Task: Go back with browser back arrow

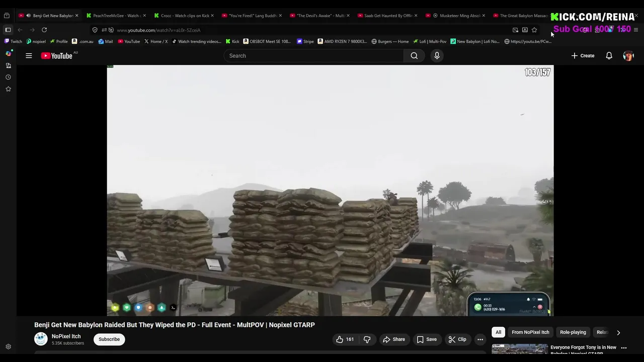Action: click(x=20, y=30)
